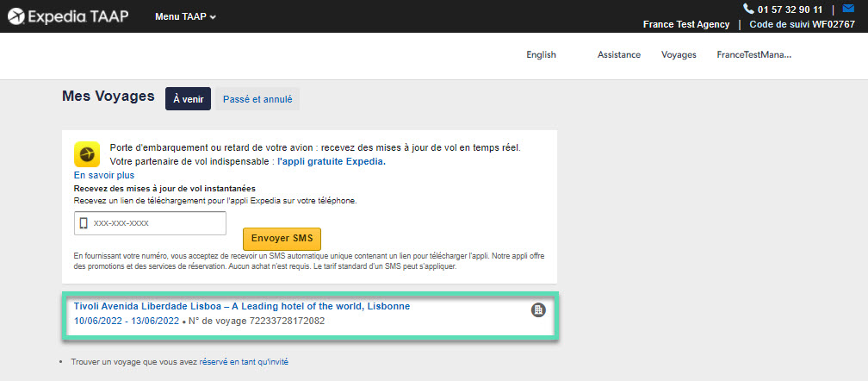
Task: Switch to Passé et annulé tab
Action: click(257, 99)
